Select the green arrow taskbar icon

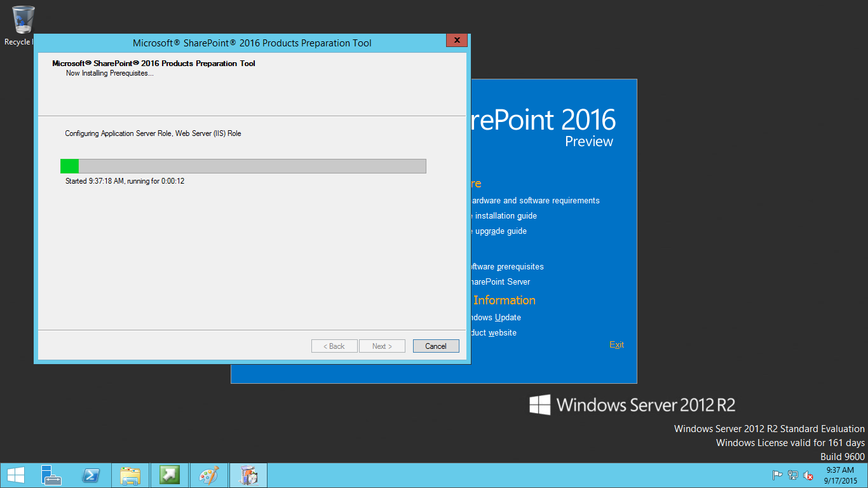coord(170,475)
